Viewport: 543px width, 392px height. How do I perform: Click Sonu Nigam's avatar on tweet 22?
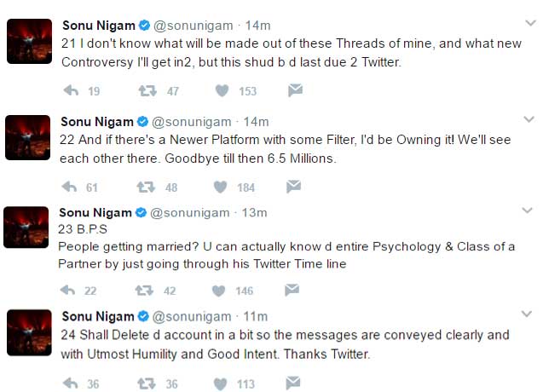click(x=28, y=136)
